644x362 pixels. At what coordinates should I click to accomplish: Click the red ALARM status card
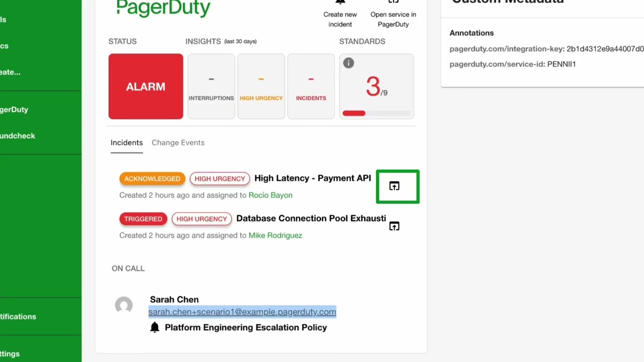point(146,86)
